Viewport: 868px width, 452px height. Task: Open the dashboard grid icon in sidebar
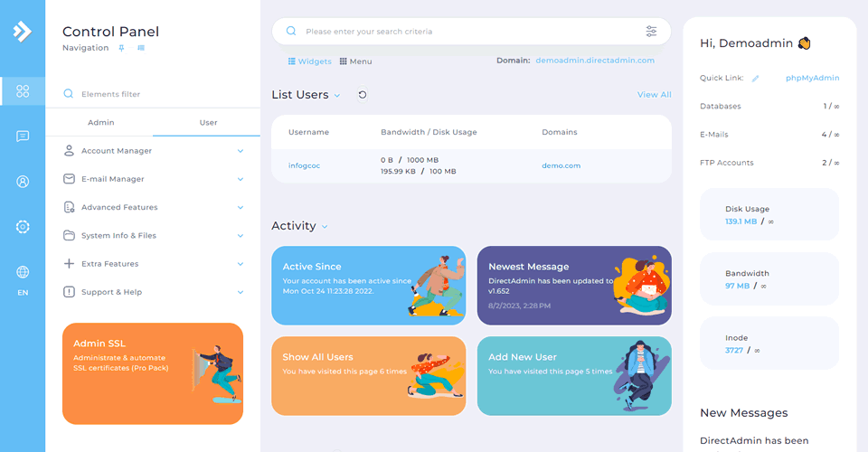point(23,91)
